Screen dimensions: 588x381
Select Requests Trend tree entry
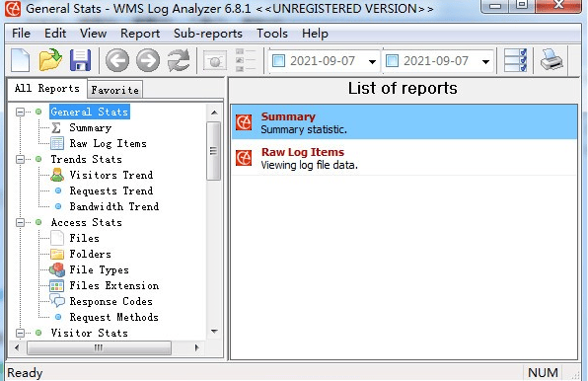coord(111,190)
